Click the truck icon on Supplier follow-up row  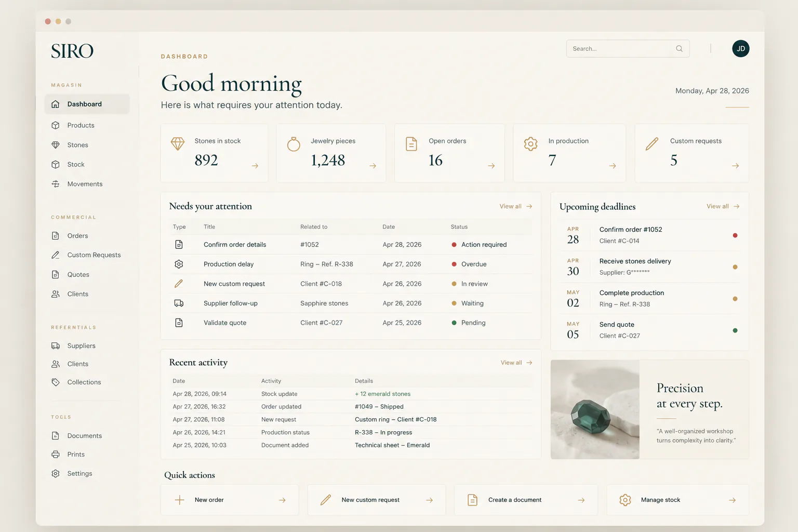[x=179, y=303]
